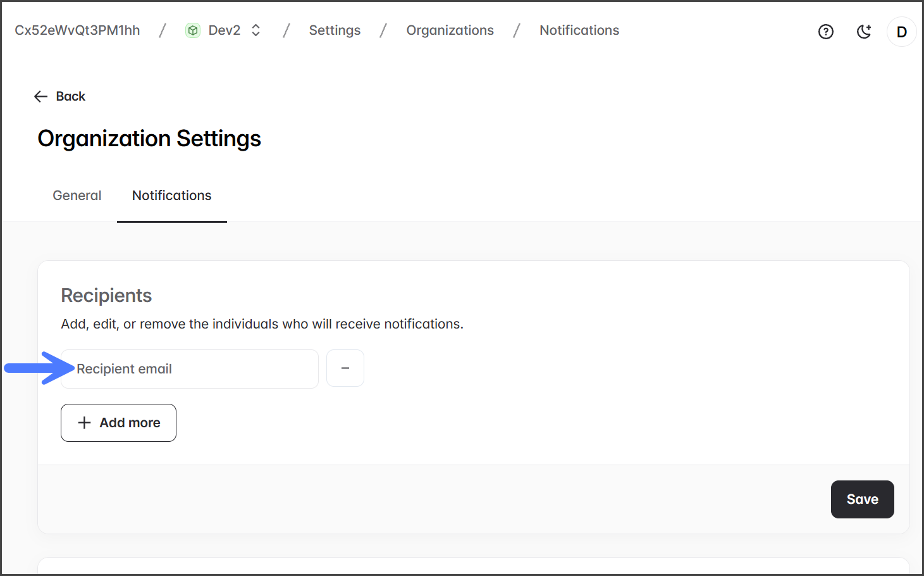The image size is (924, 576).
Task: Click the Back text link
Action: (71, 96)
